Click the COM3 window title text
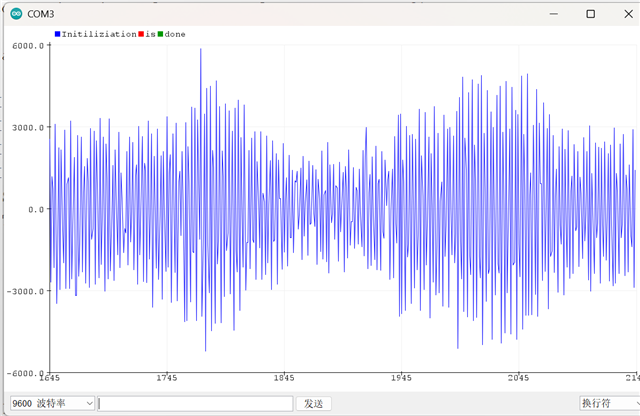 pyautogui.click(x=40, y=14)
